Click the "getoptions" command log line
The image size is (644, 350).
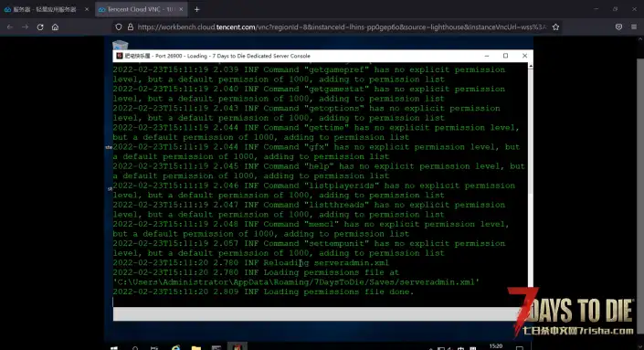pyautogui.click(x=307, y=113)
